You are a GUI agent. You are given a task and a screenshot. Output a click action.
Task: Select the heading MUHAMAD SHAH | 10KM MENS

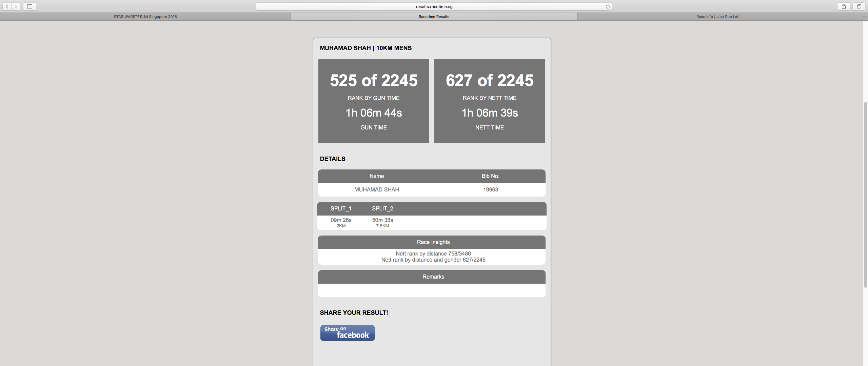[x=366, y=48]
